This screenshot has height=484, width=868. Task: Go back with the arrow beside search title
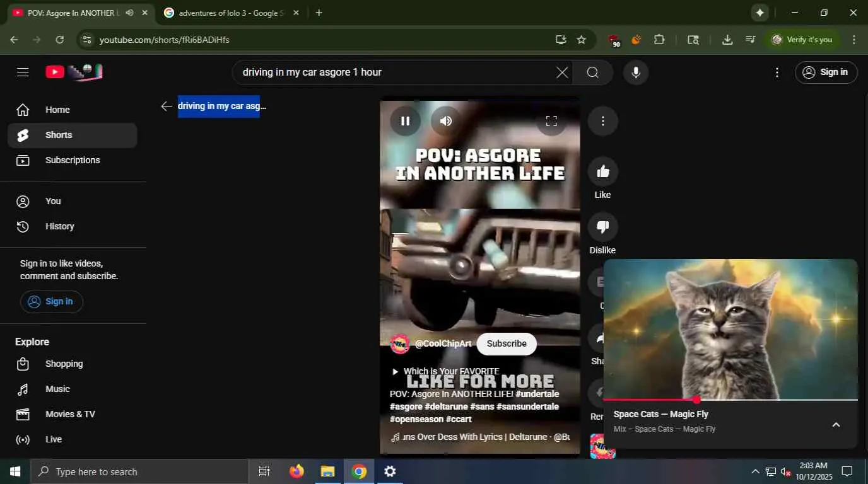[x=167, y=106]
